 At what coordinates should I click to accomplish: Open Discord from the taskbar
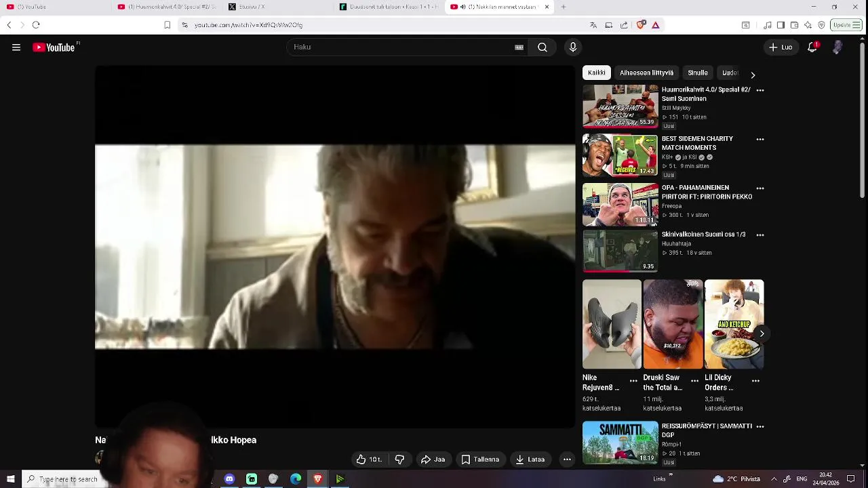(x=229, y=479)
